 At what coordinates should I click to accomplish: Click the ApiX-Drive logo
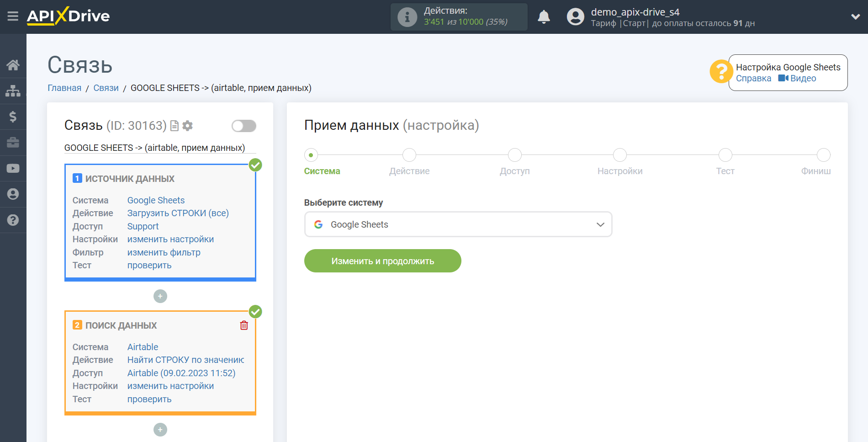pyautogui.click(x=68, y=16)
